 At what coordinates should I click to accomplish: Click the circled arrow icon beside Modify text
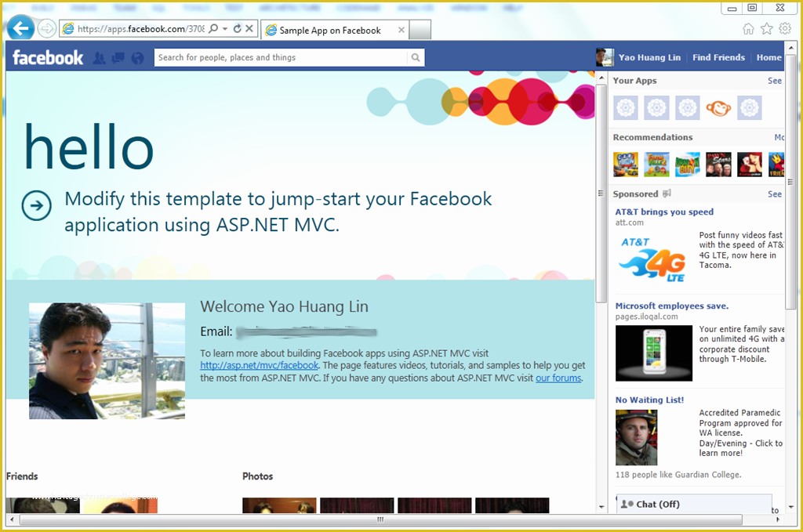click(x=36, y=205)
